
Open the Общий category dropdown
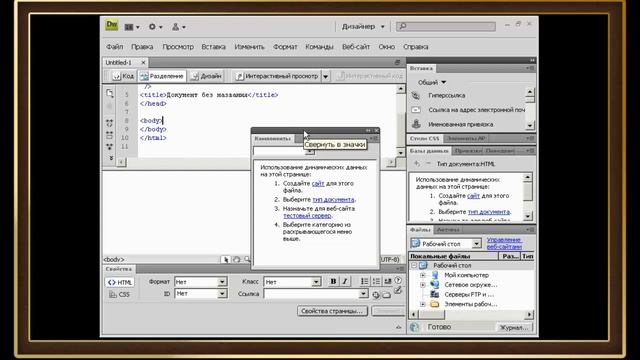432,82
